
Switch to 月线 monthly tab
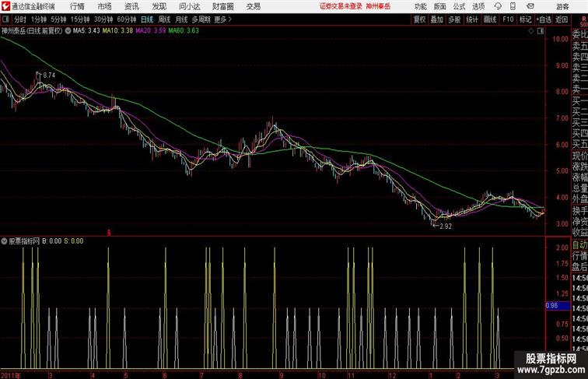tap(181, 19)
